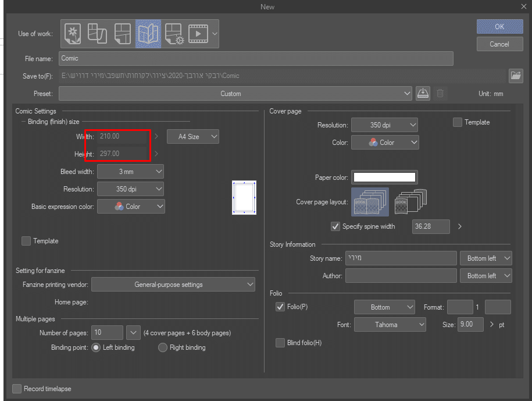Image resolution: width=532 pixels, height=401 pixels.
Task: Click the File name text field
Action: [256, 58]
